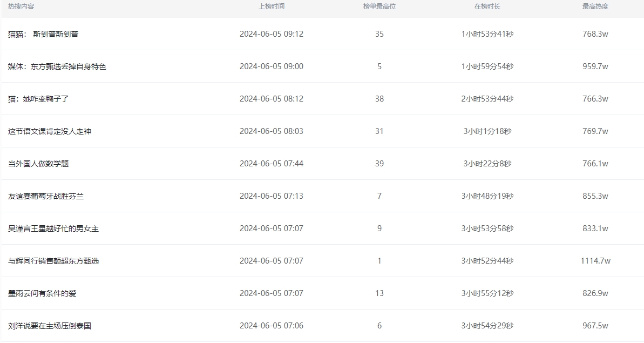Click the heat value 826.9w
The width and height of the screenshot is (644, 343).
[595, 294]
